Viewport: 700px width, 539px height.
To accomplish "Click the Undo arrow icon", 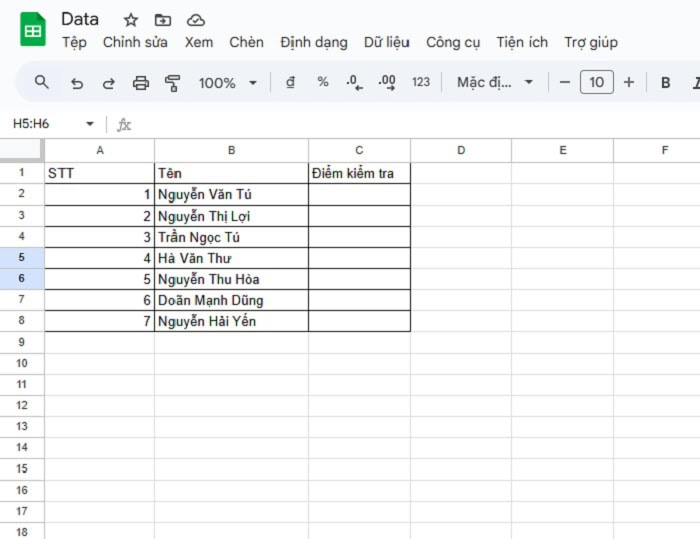I will click(x=77, y=83).
